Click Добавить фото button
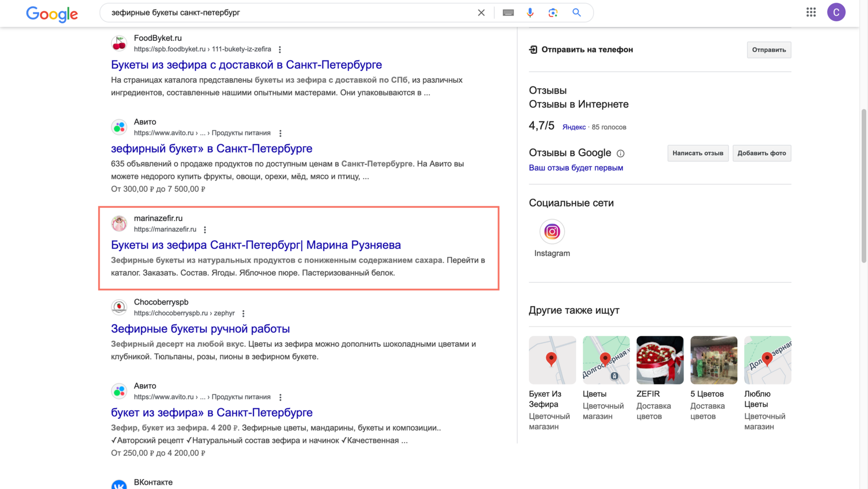Viewport: 868px width, 489px height. pyautogui.click(x=762, y=153)
